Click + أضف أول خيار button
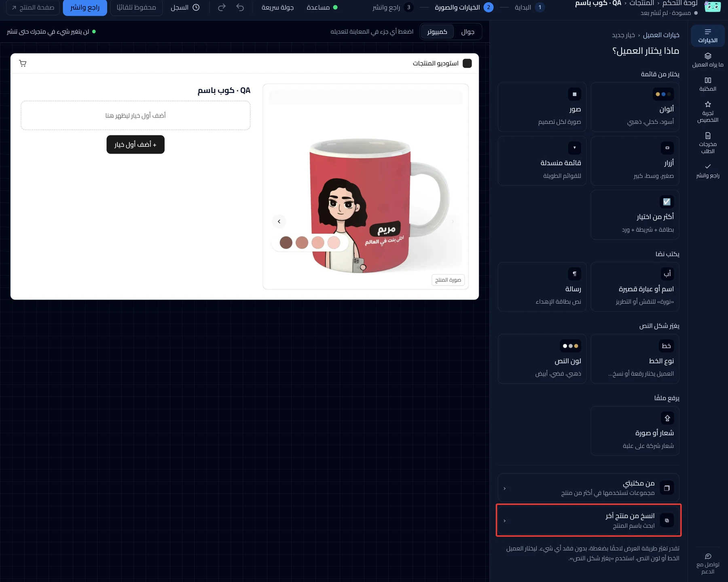Image resolution: width=728 pixels, height=582 pixels. [135, 144]
